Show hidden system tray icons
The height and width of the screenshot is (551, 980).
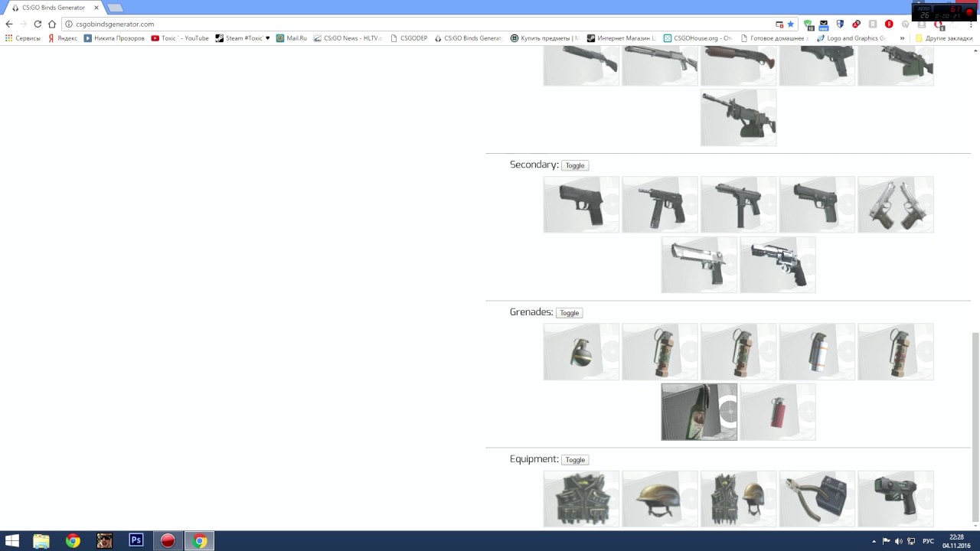pos(874,541)
